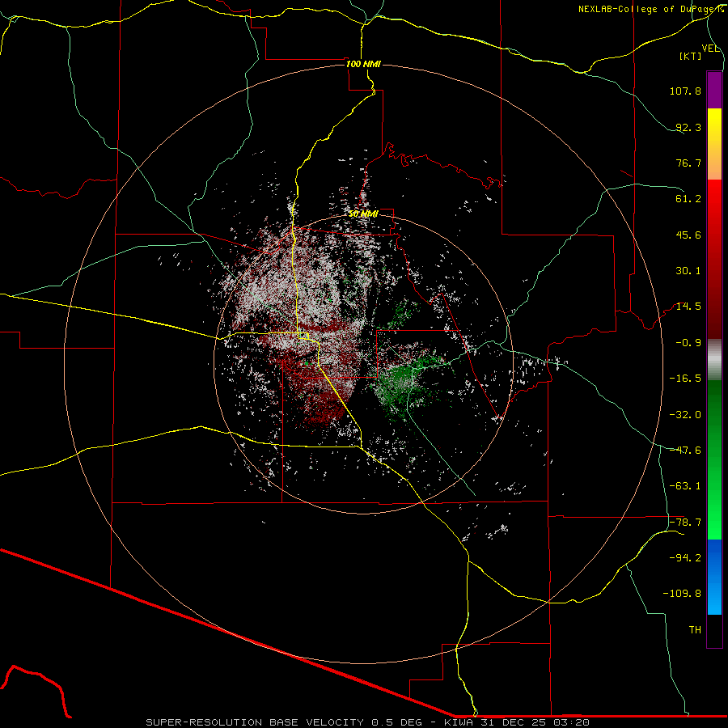The height and width of the screenshot is (728, 728).
Task: Click the -78.7 velocity scale value
Action: coord(685,523)
